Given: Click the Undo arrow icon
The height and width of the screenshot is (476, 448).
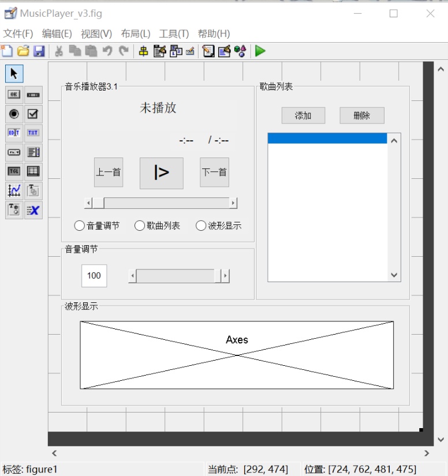Looking at the screenshot, I should [107, 51].
